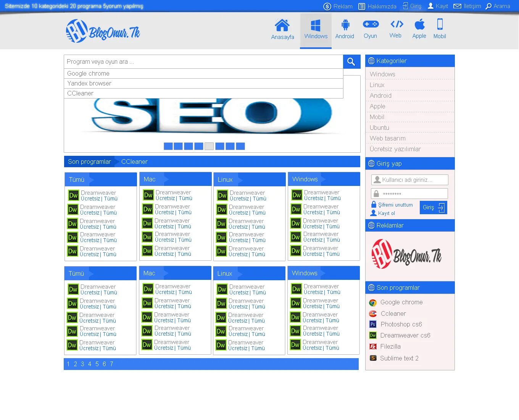This screenshot has height=420, width=519.
Task: Select the last slider indicator square
Action: 240,146
